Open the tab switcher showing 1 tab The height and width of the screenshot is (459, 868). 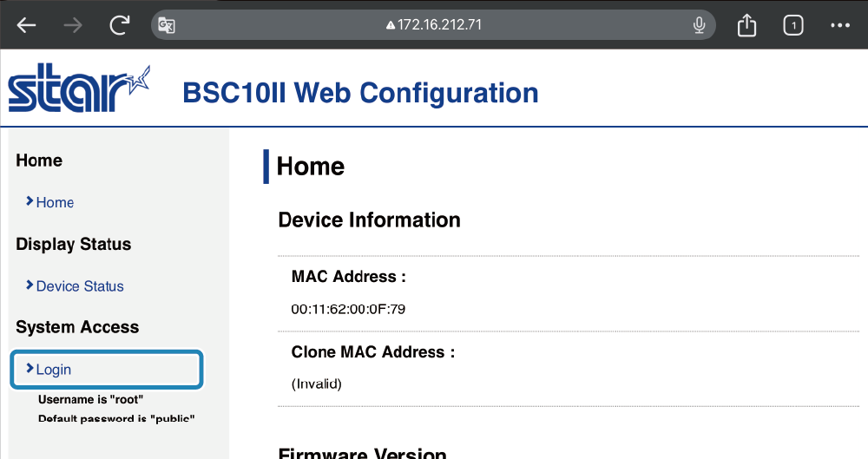(x=792, y=25)
